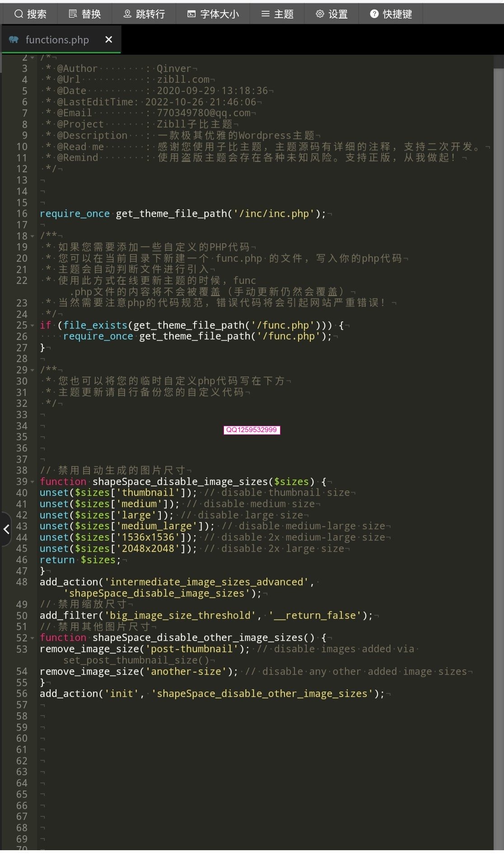The image size is (504, 861).
Task: Click 'thumbnail' string on line 40
Action: (x=148, y=493)
